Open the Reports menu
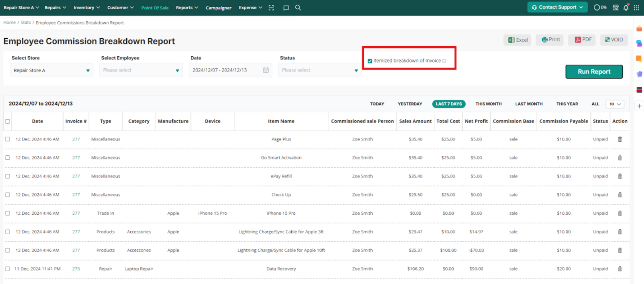The image size is (644, 284). point(187,8)
